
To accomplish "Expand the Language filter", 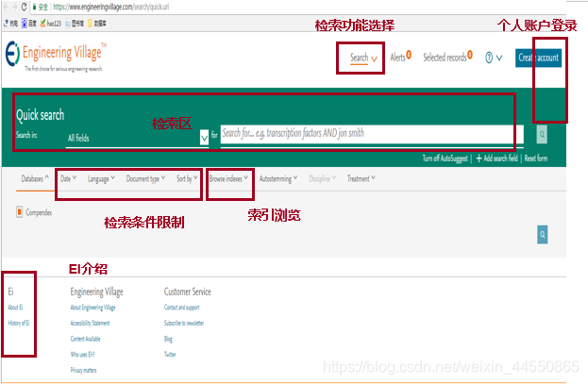I will click(101, 179).
